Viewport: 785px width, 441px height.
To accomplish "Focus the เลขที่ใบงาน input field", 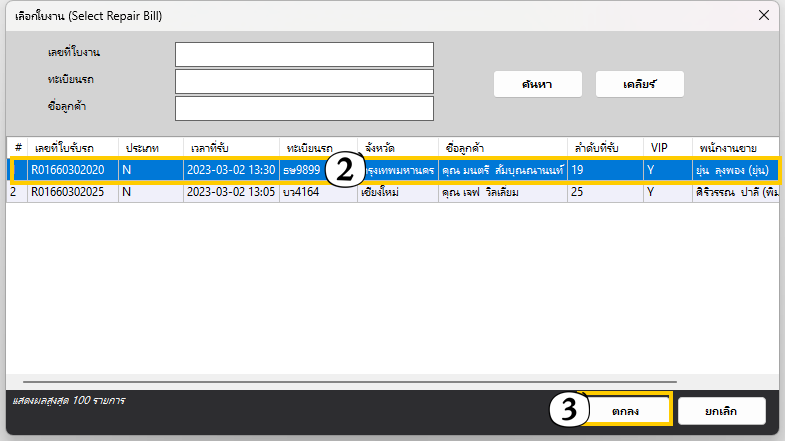I will [x=304, y=54].
